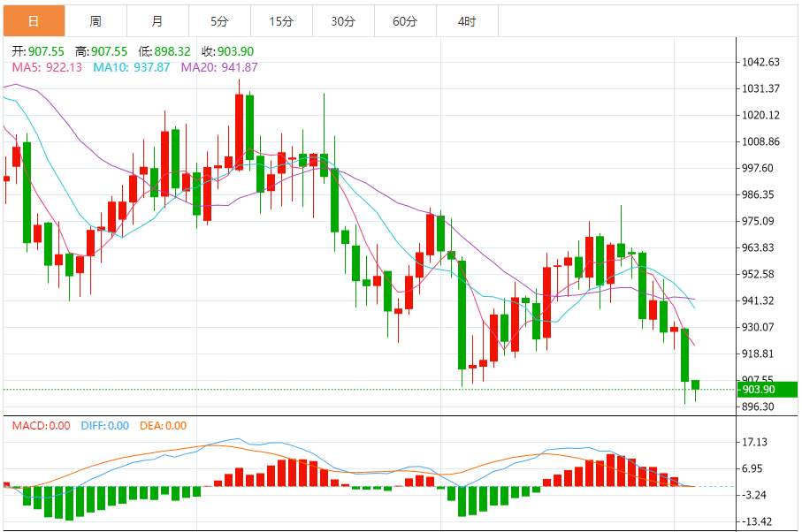Click the latest small green candlestick
The width and height of the screenshot is (802, 532).
point(695,384)
